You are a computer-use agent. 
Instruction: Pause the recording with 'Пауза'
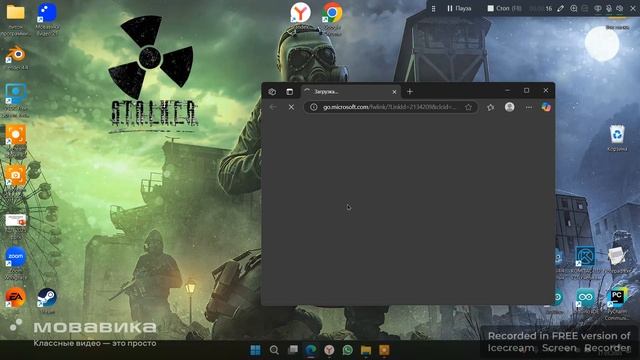coord(459,8)
